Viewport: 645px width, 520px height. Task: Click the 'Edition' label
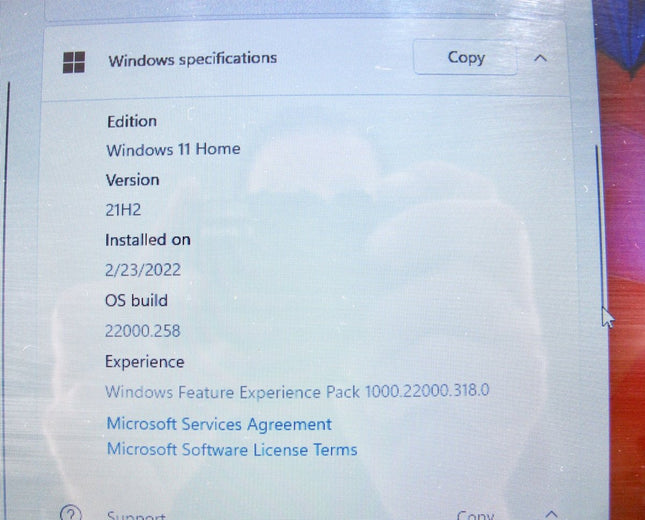point(132,121)
